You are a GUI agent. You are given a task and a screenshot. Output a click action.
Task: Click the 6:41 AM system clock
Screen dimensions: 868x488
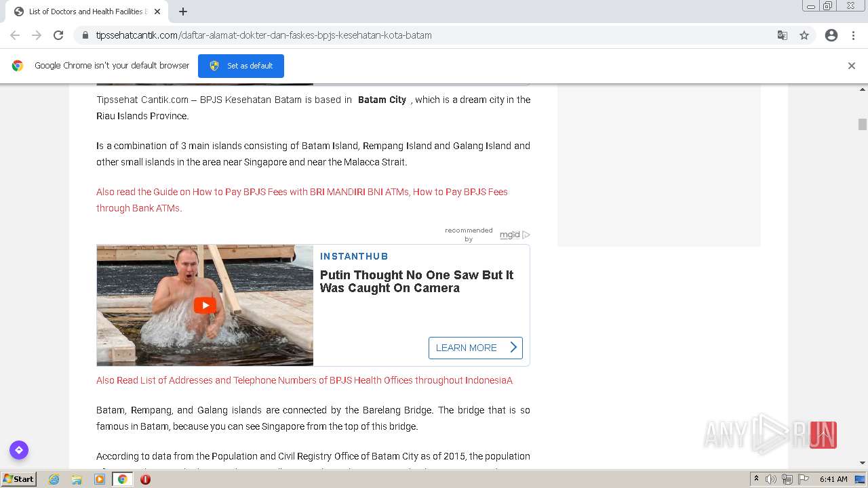click(x=833, y=479)
